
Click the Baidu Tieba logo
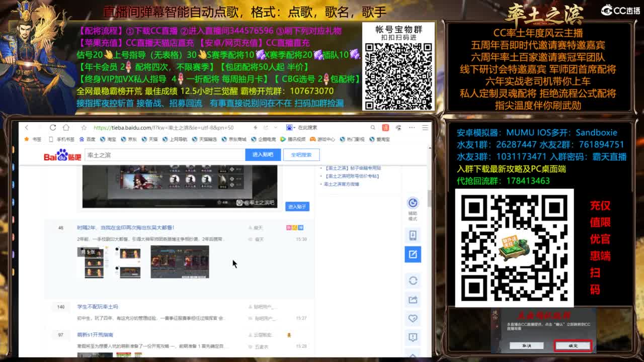pyautogui.click(x=62, y=155)
